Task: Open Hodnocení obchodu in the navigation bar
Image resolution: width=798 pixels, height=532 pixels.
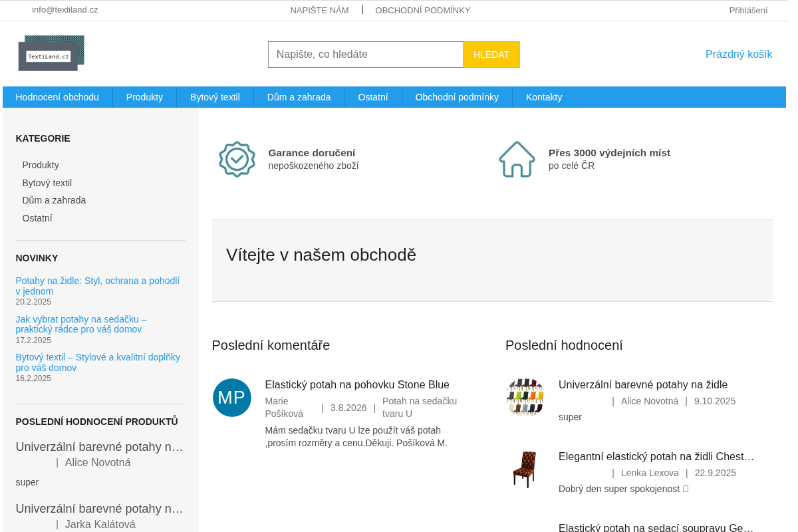Action: click(x=57, y=97)
